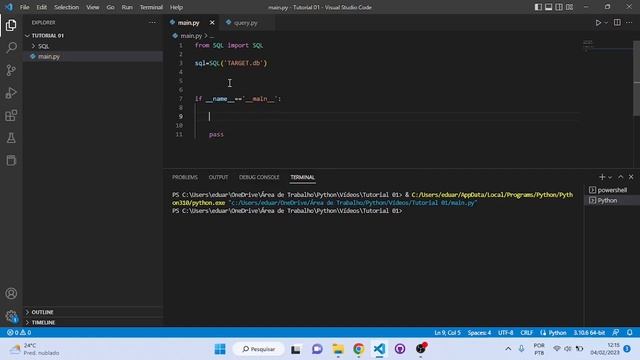
Task: Open the Selection menu
Action: coord(67,7)
